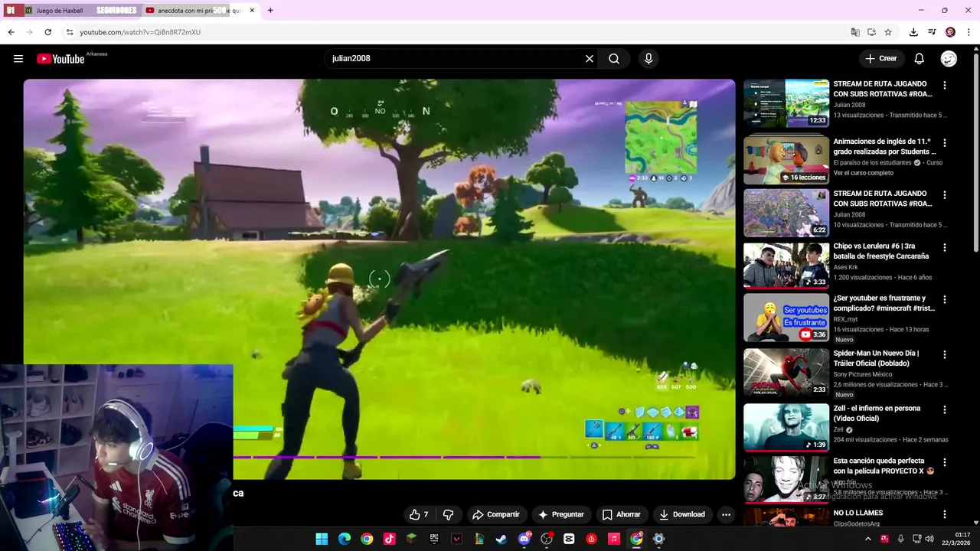Open the Windows Start menu
This screenshot has width=980, height=551.
[322, 539]
